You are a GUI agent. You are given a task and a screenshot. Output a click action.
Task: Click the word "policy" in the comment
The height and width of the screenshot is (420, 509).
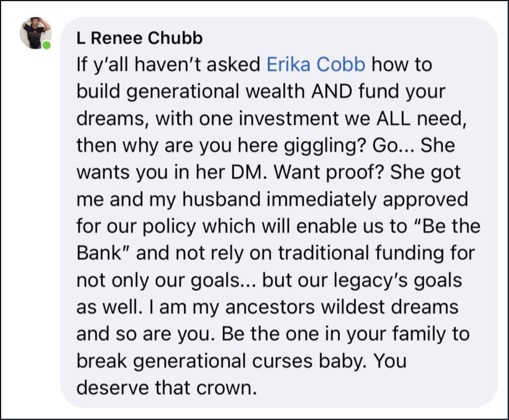(x=169, y=226)
